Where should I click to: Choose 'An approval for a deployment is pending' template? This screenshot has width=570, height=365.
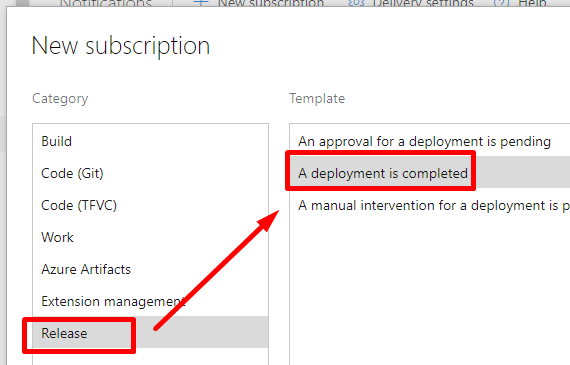(430, 141)
